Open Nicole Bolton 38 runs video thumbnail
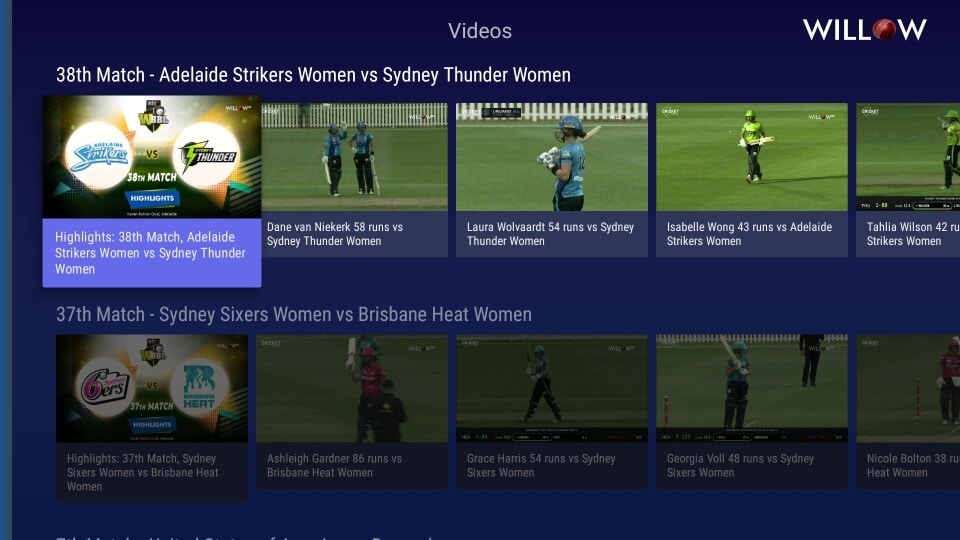Image resolution: width=960 pixels, height=540 pixels. point(908,388)
